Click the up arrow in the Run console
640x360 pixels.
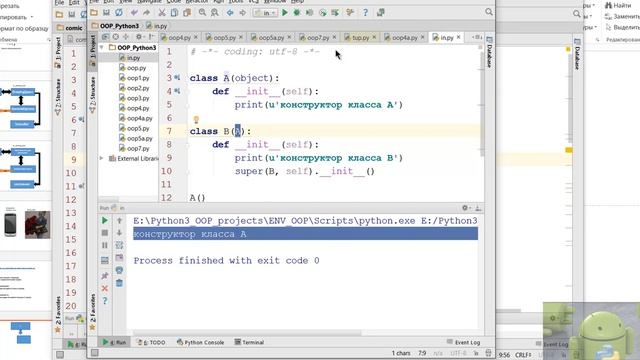click(x=119, y=220)
